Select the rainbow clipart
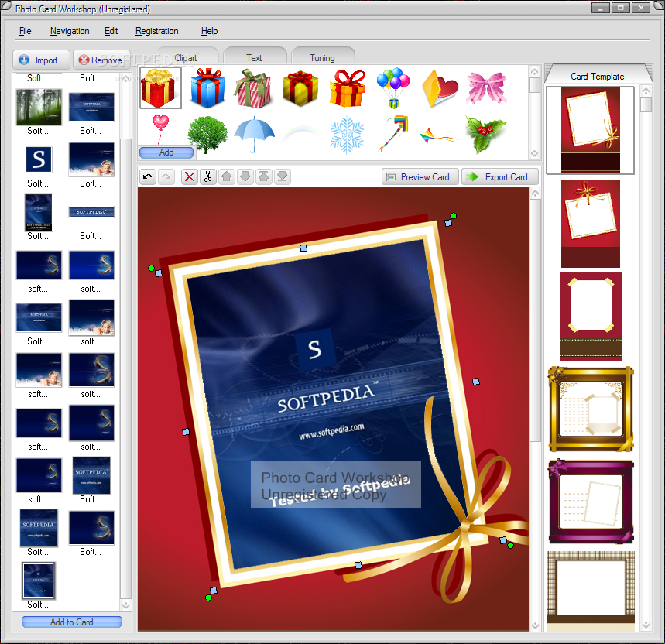665x644 pixels. point(300,132)
